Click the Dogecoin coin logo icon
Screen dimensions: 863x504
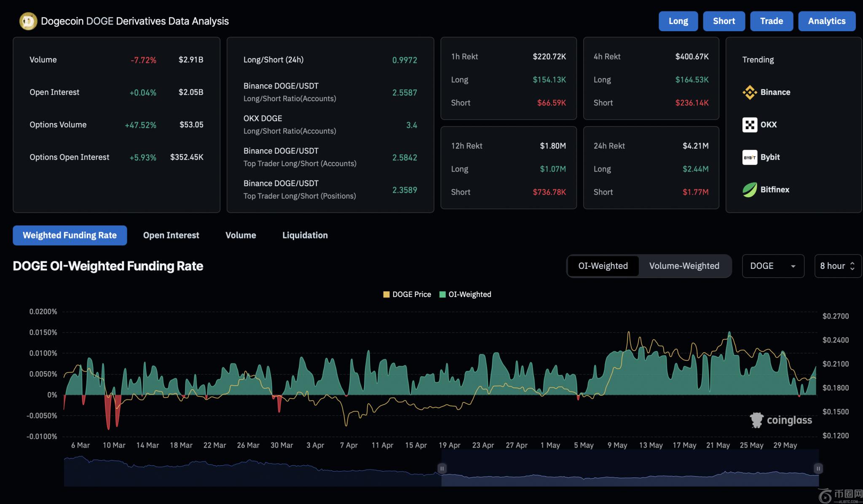[28, 21]
